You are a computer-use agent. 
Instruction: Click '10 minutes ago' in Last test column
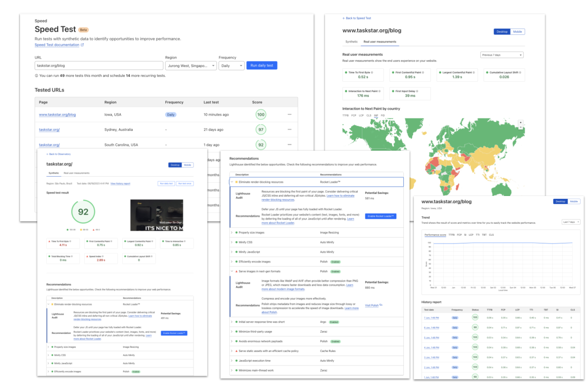(216, 115)
